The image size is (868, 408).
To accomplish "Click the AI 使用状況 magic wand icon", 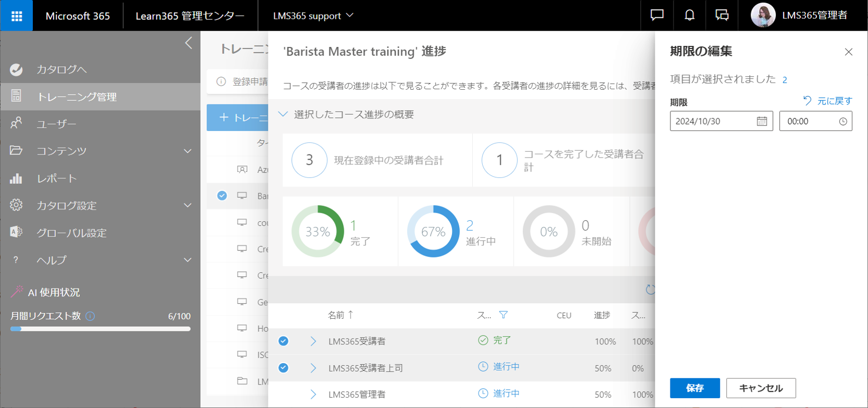I will coord(17,291).
